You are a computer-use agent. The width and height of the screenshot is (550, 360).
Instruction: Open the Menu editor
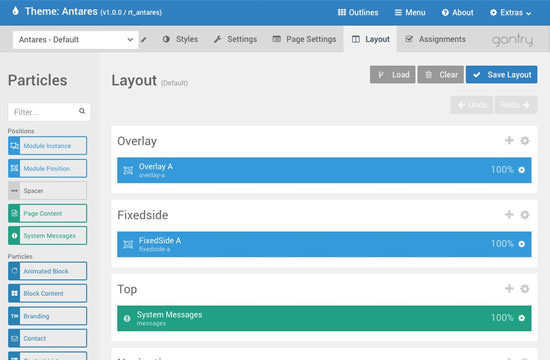(410, 13)
